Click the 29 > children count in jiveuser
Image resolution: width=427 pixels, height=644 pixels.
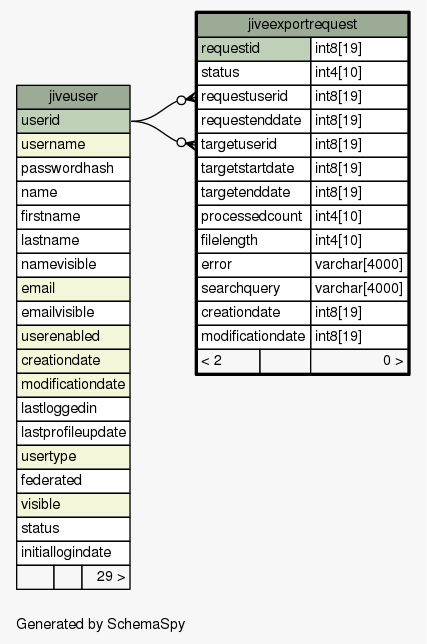click(x=106, y=577)
